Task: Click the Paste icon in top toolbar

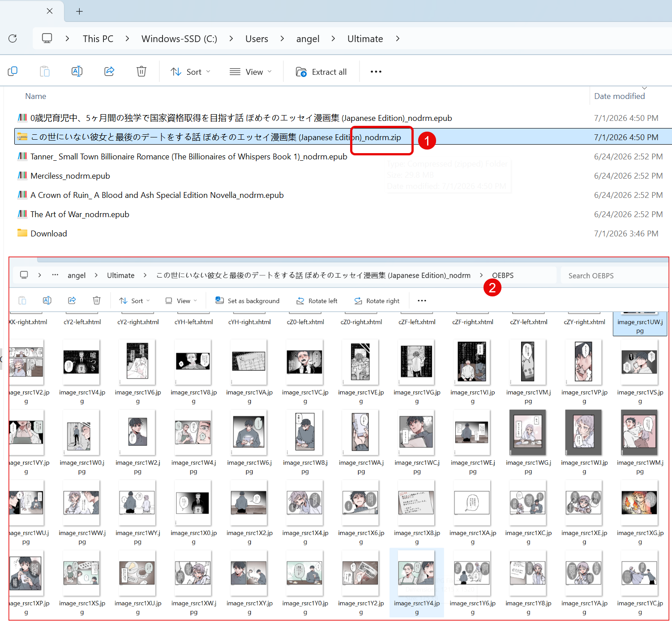Action: point(45,72)
